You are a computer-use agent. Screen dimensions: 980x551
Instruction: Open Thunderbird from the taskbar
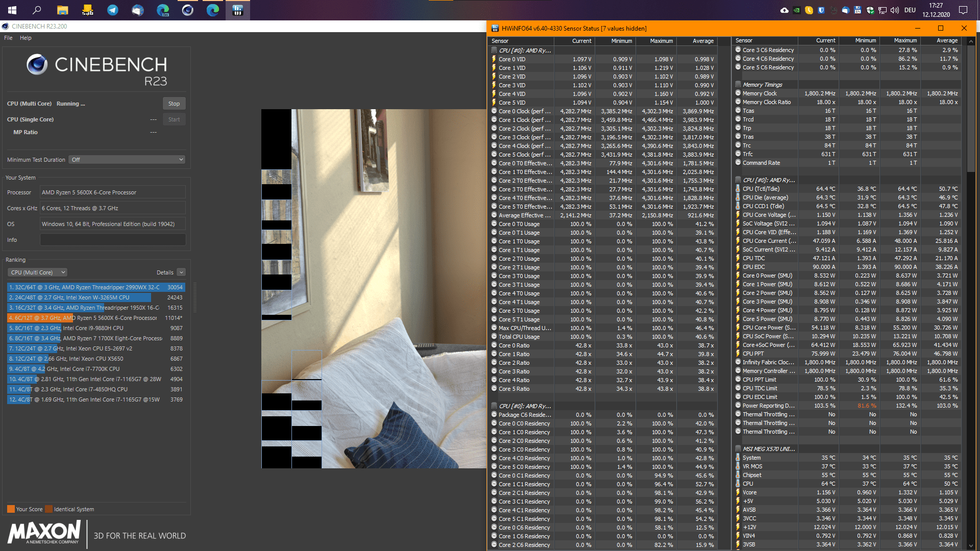click(x=137, y=10)
